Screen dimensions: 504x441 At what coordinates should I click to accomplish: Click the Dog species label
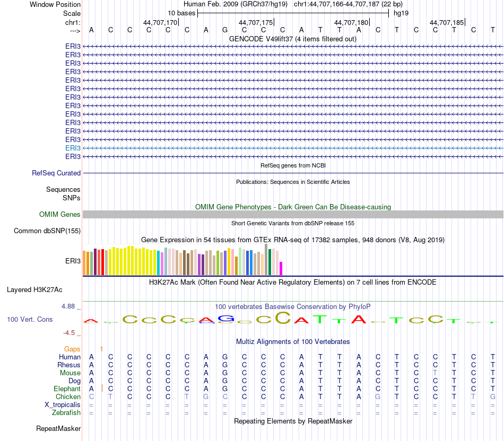coord(75,381)
